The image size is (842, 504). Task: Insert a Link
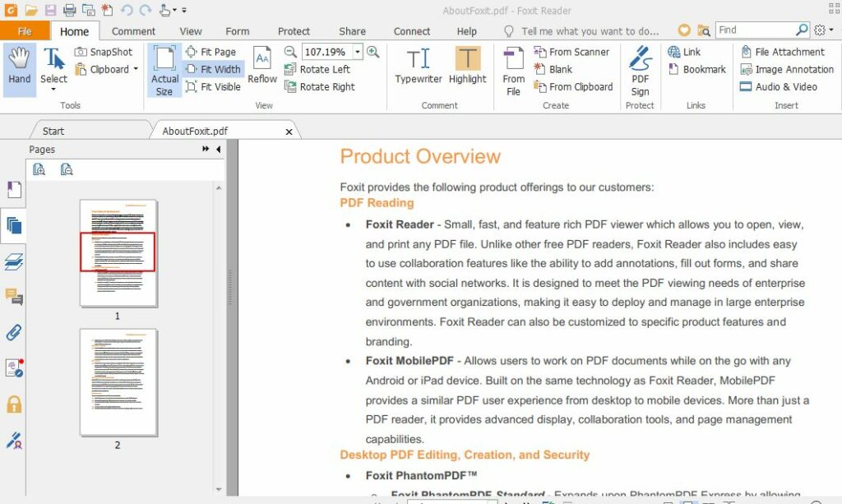[x=684, y=52]
